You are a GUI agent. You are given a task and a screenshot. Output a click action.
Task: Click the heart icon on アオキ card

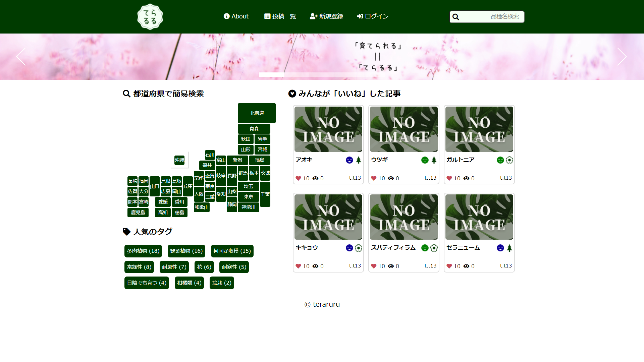(298, 178)
